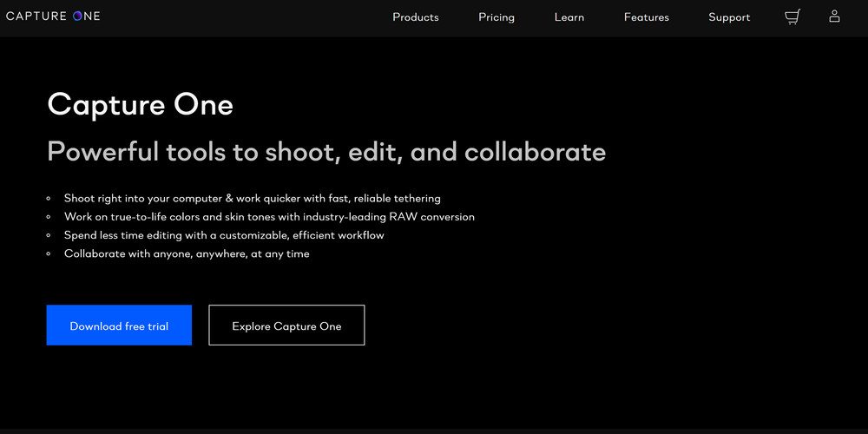Click 'Collaborate with anyone, anywhere, at any time'
Screen dimensions: 868x434
[x=187, y=254]
